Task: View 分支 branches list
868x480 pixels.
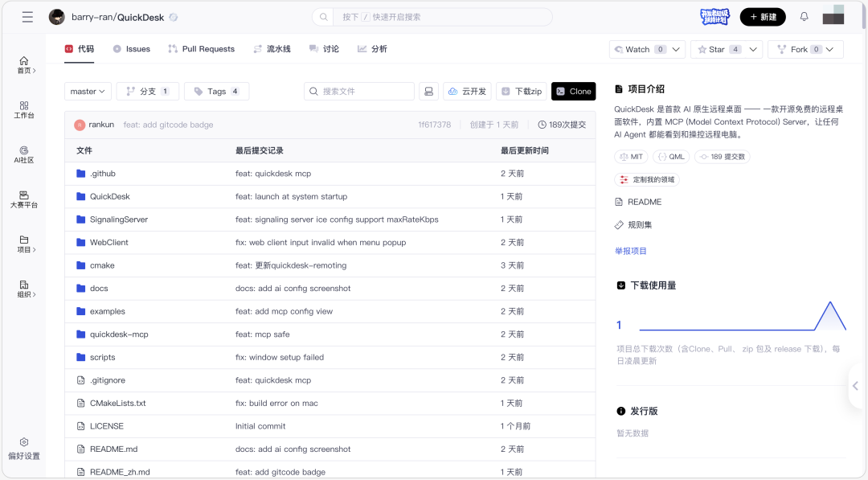Action: click(148, 92)
